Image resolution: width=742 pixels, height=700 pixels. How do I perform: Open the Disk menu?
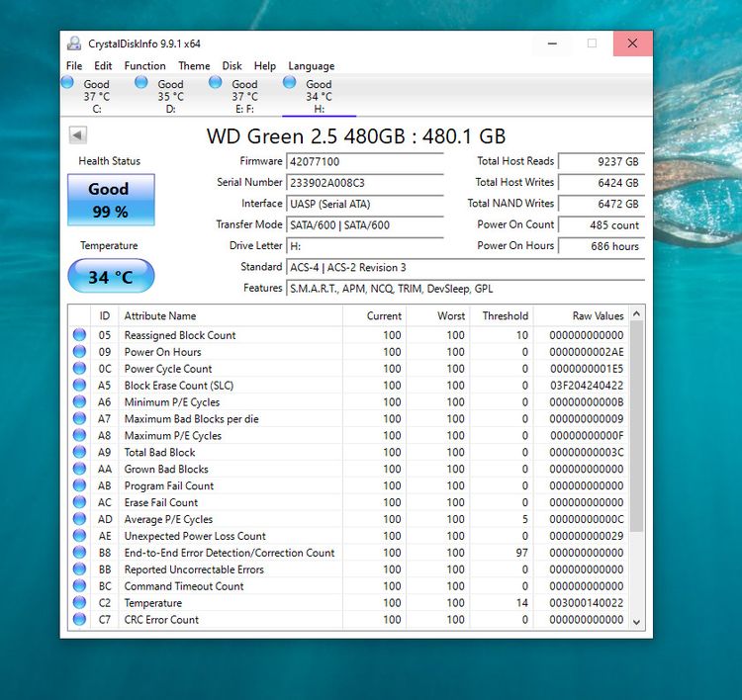coord(232,65)
